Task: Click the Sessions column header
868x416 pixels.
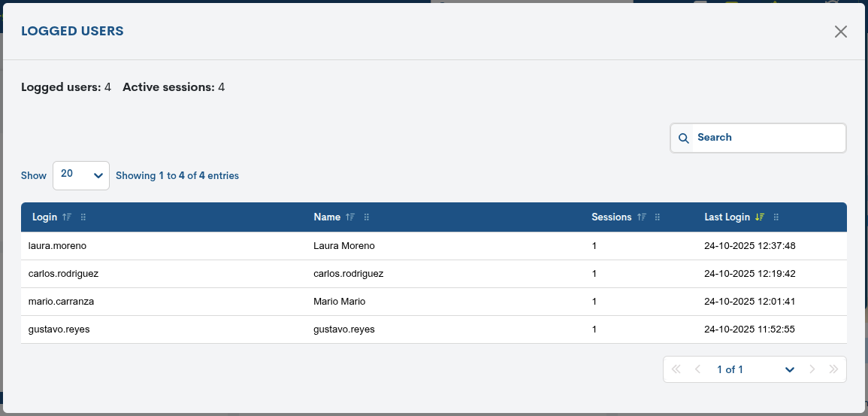Action: point(612,217)
